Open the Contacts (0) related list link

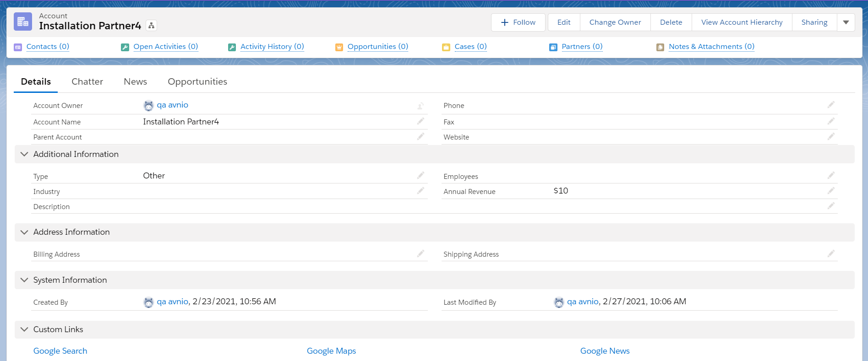point(48,47)
